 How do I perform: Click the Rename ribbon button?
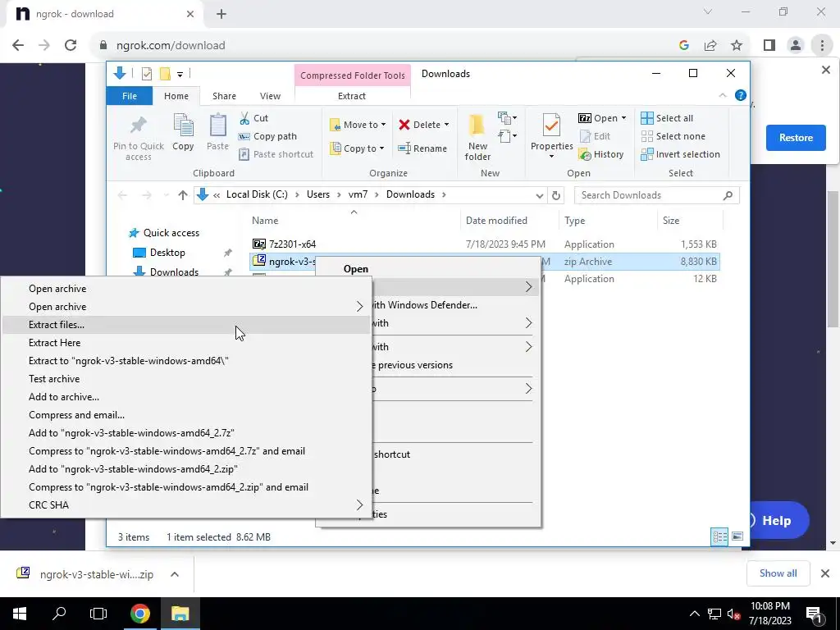coord(422,148)
